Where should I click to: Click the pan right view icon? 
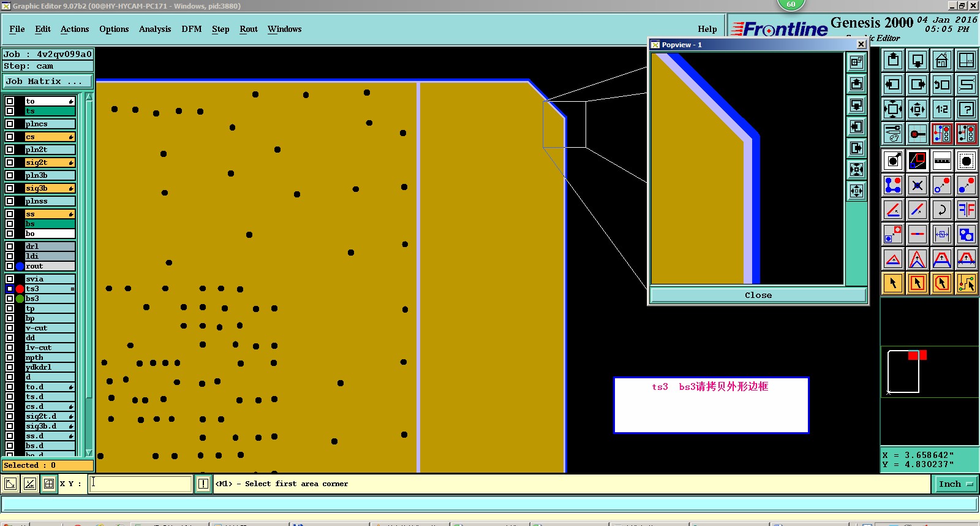click(918, 85)
